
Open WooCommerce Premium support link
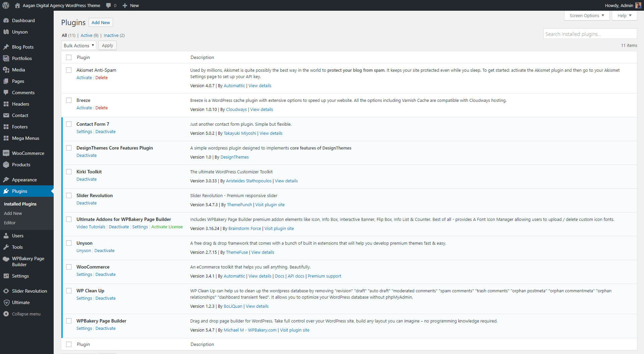tap(324, 276)
